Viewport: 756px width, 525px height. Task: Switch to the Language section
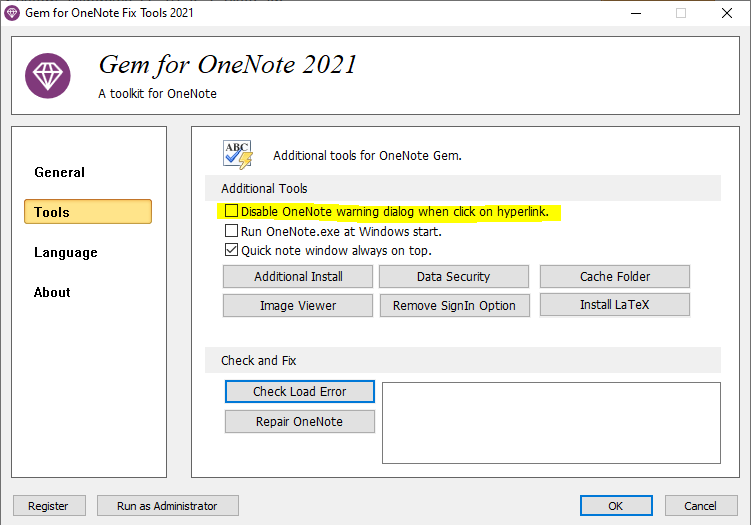(66, 253)
